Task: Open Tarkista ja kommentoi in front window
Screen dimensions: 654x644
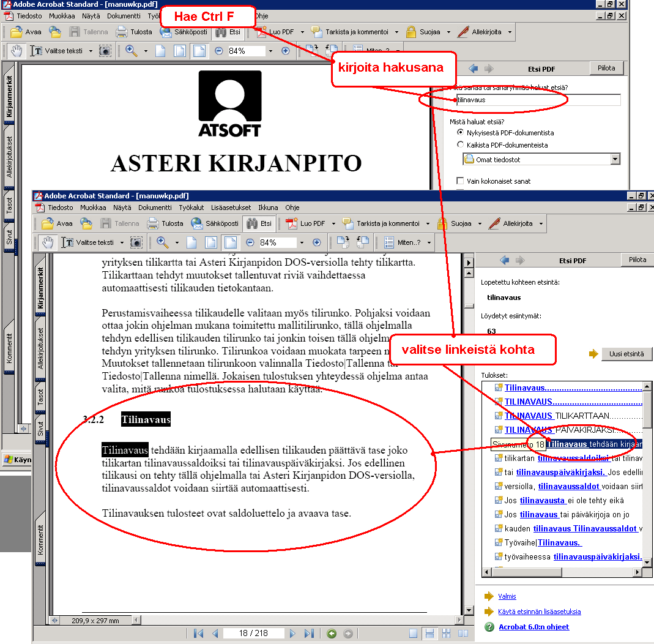Action: click(381, 223)
